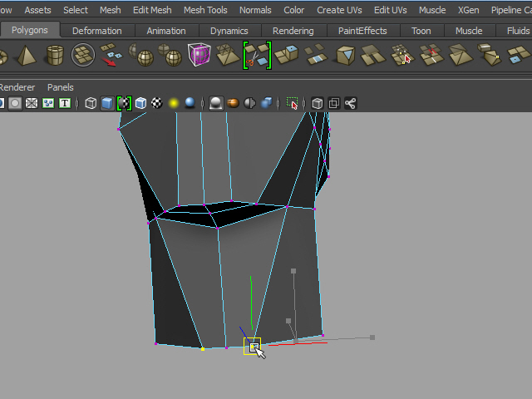This screenshot has height=399, width=532.
Task: Open the Edit Mesh menu
Action: [x=152, y=10]
